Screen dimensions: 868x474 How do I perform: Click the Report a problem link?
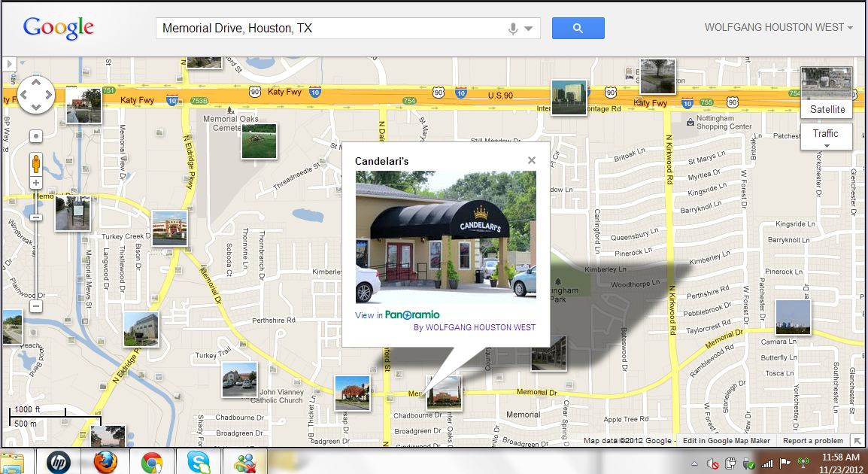click(812, 441)
